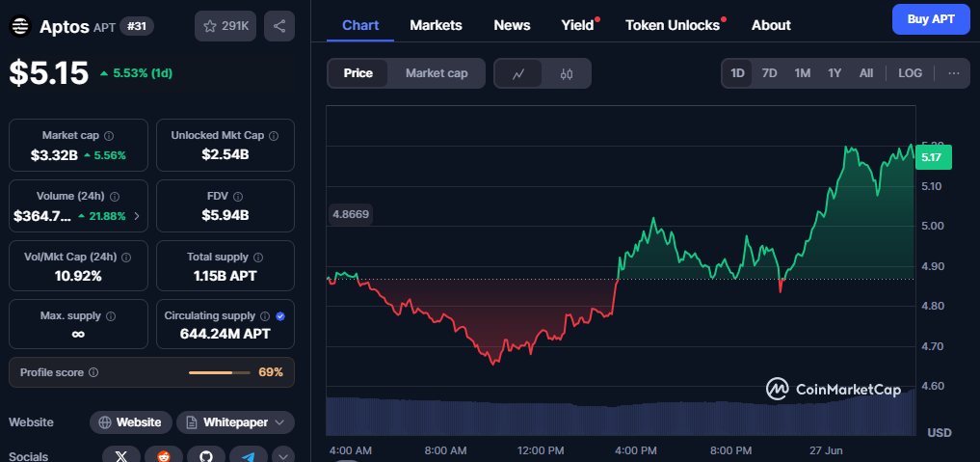Open the Aptos Telegram social link
980x462 pixels.
249,456
